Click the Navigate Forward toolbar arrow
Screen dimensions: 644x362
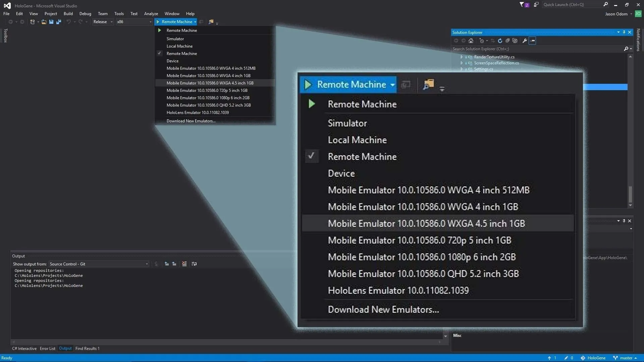[x=22, y=22]
